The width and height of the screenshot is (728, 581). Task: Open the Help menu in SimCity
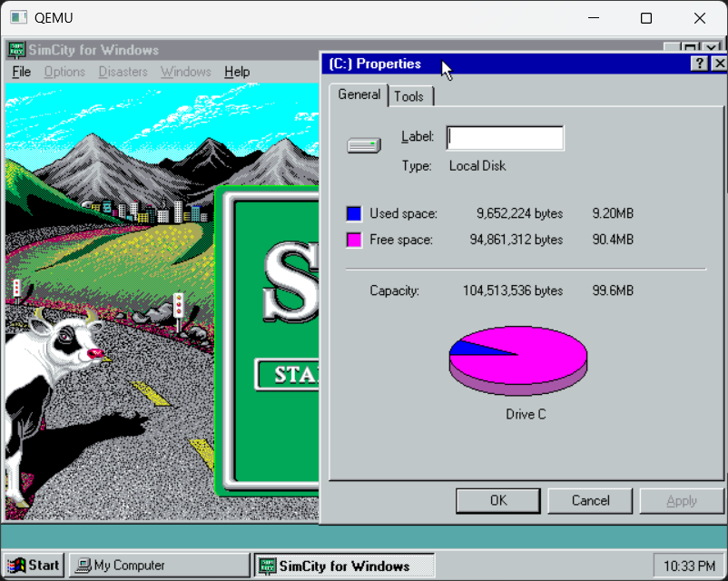[237, 72]
